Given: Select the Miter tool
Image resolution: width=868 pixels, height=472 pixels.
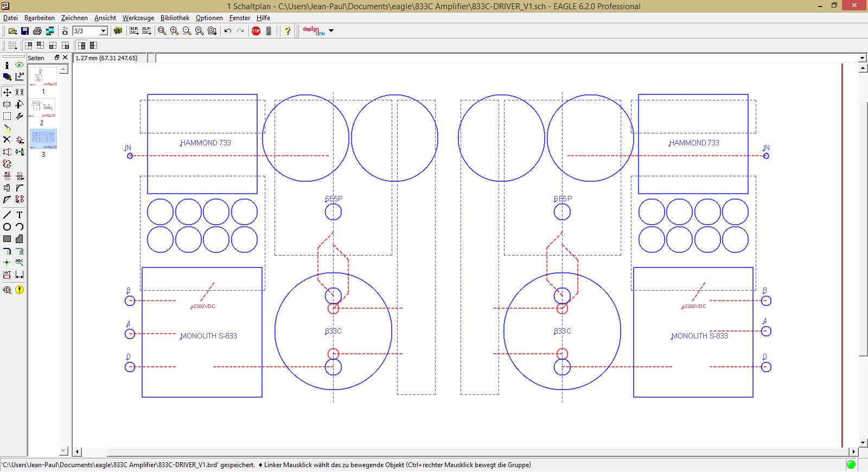Looking at the screenshot, I should [x=20, y=188].
